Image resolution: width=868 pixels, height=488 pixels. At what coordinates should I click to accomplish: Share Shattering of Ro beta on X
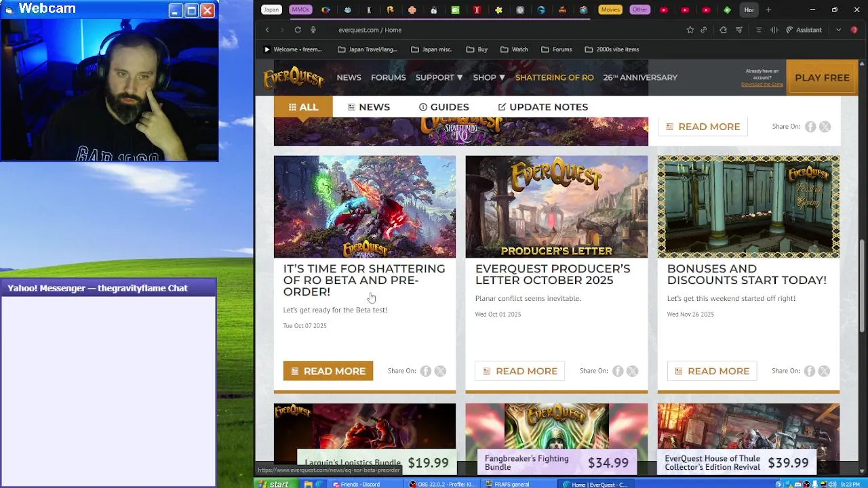point(441,371)
